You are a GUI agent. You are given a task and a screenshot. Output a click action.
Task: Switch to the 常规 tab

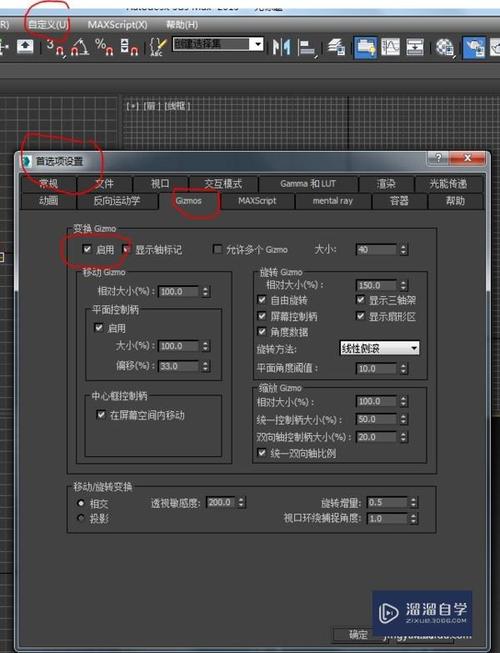pos(49,184)
